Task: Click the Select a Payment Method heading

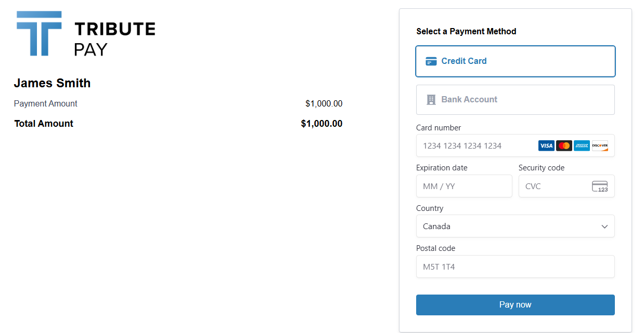Action: pos(466,32)
